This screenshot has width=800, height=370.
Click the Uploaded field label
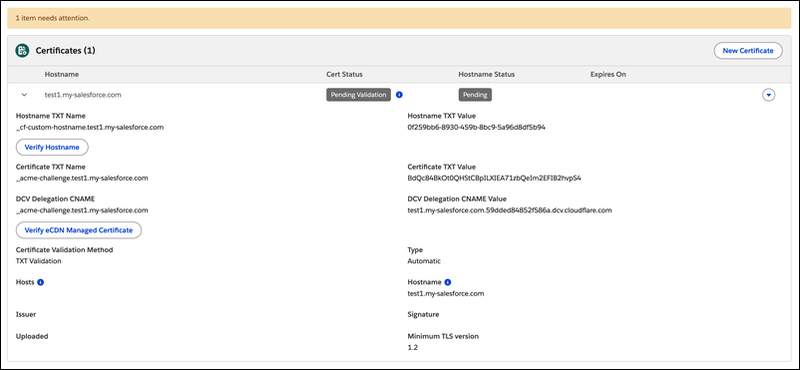tap(32, 336)
